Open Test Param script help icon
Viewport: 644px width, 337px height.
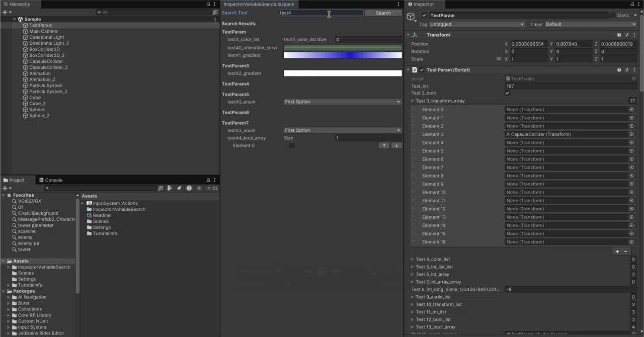pos(619,70)
